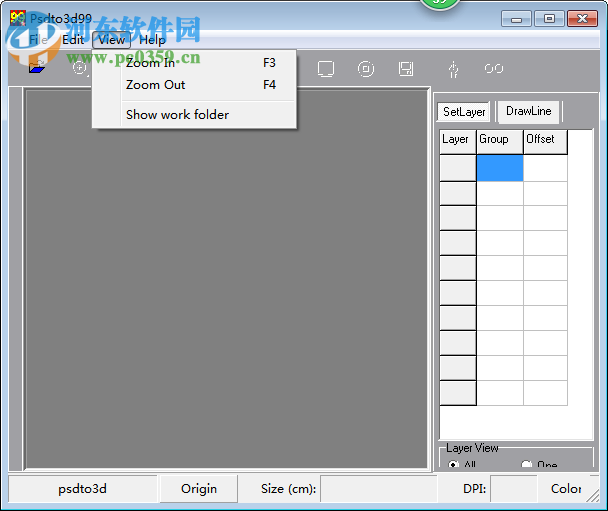Click the circular zoom icon beside the folder
The width and height of the screenshot is (608, 511).
[80, 68]
